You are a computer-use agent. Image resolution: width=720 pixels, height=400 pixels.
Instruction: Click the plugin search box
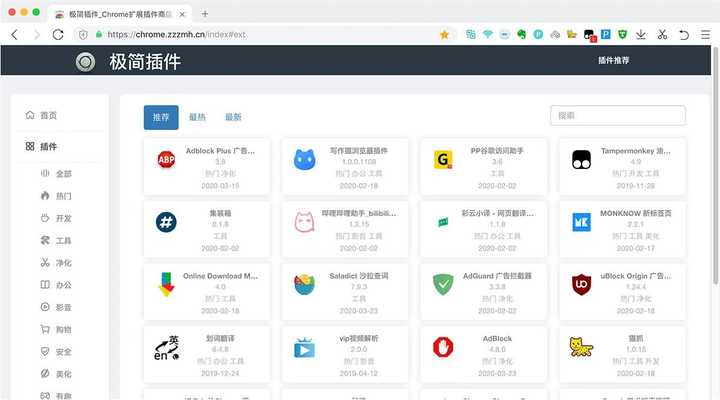[x=618, y=115]
